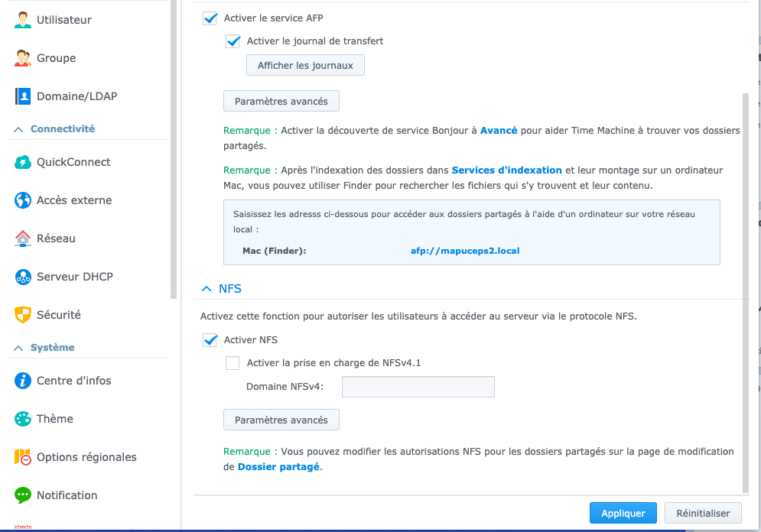Collapse the NFS section chevron

coord(207,289)
